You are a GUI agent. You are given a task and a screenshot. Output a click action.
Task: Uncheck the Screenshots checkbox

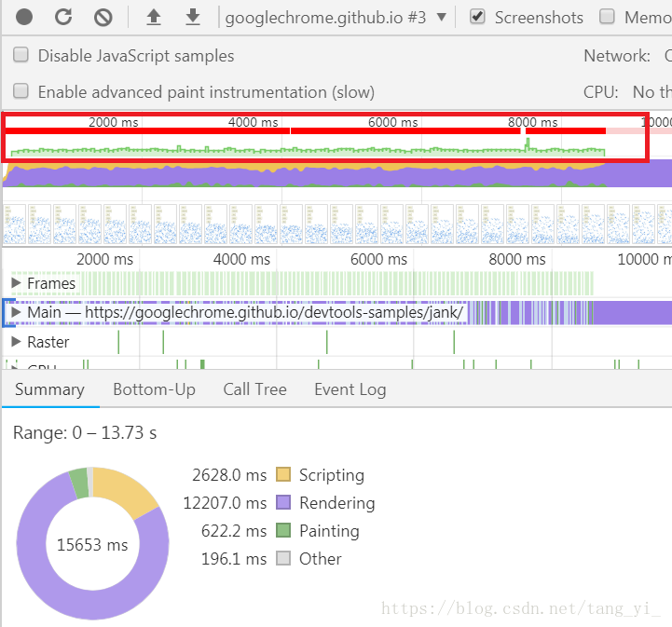[x=477, y=17]
